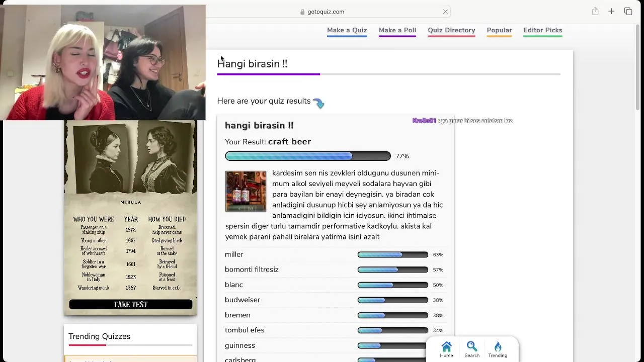This screenshot has height=362, width=644.
Task: Click the 'budweiser' result label
Action: (243, 300)
